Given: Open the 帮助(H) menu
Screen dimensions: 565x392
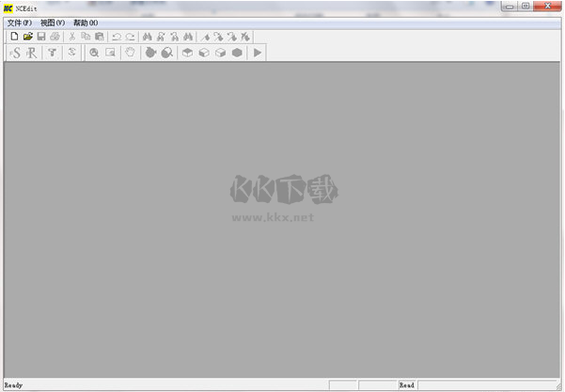Looking at the screenshot, I should click(86, 24).
